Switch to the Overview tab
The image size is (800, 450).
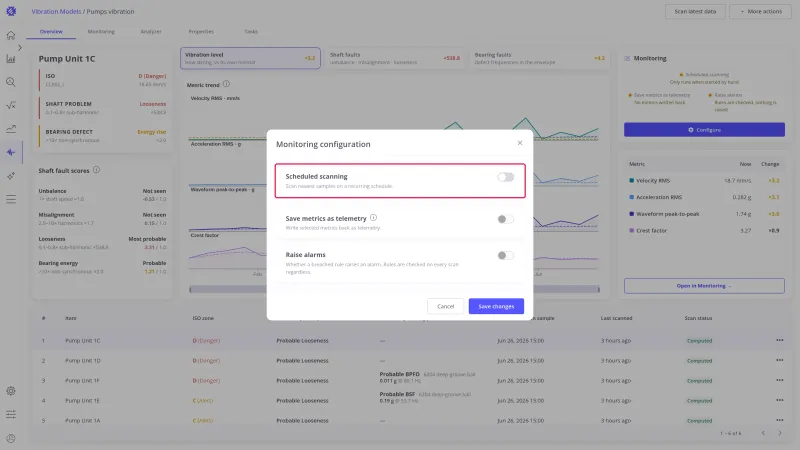pos(51,32)
